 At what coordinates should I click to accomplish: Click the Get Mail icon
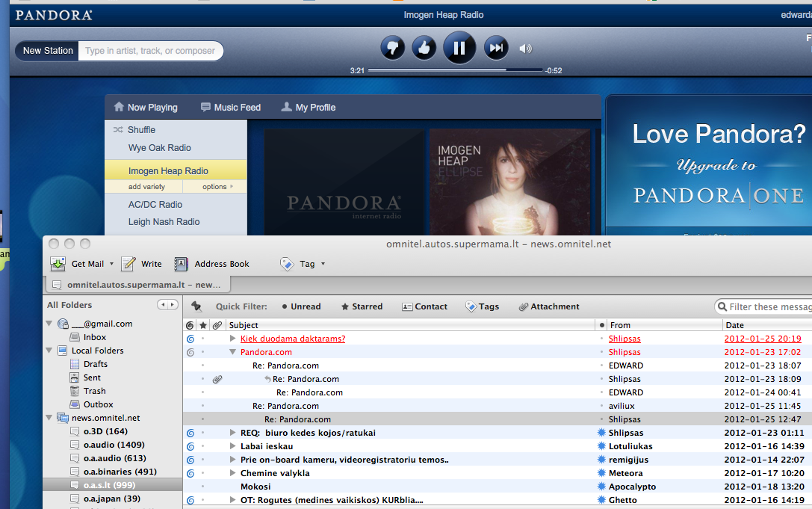click(x=58, y=264)
